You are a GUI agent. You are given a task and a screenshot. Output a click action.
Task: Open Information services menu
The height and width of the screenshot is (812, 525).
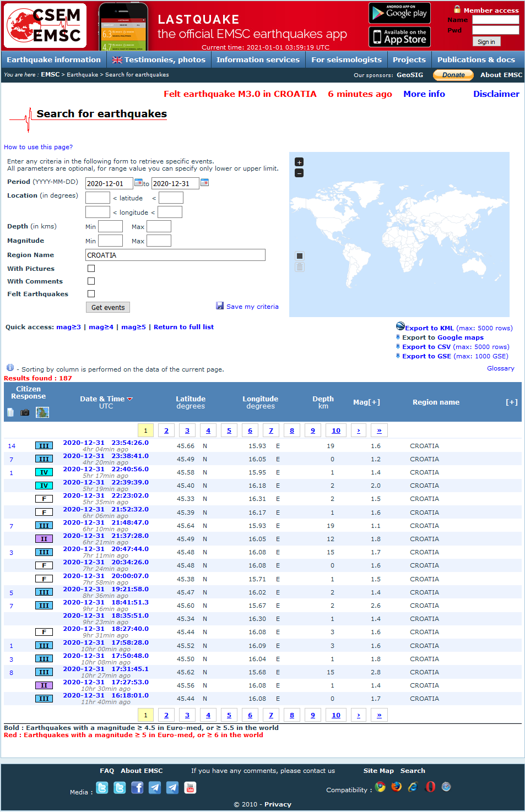click(x=258, y=59)
